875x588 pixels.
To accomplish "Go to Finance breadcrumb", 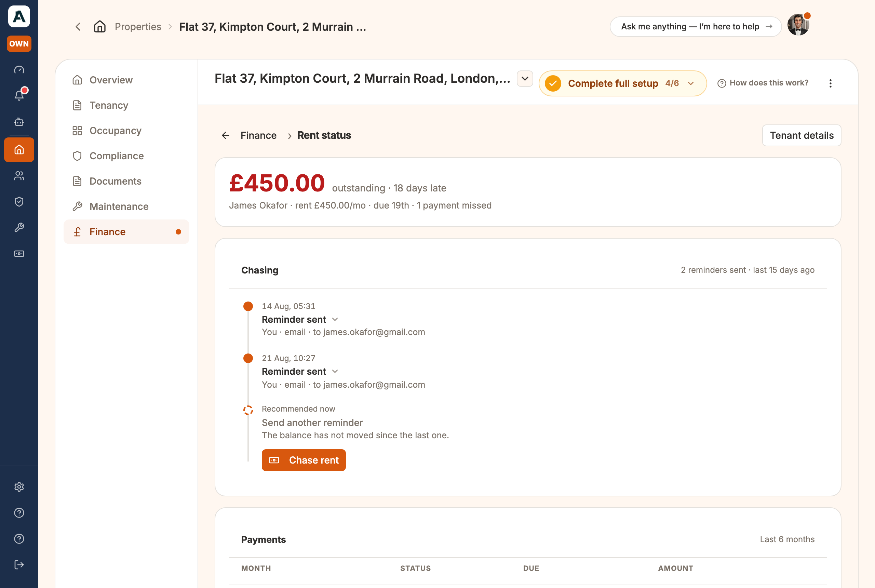I will 258,135.
